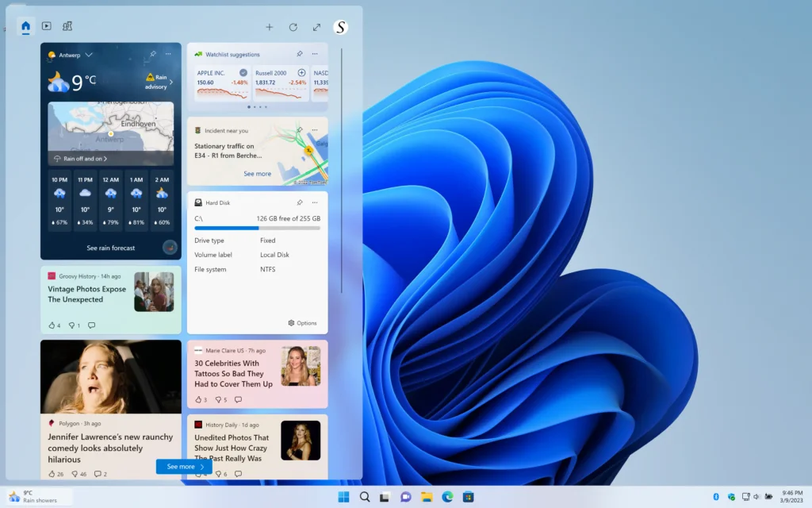Image resolution: width=812 pixels, height=508 pixels.
Task: Launch Microsoft Edge from taskbar
Action: coord(447,497)
